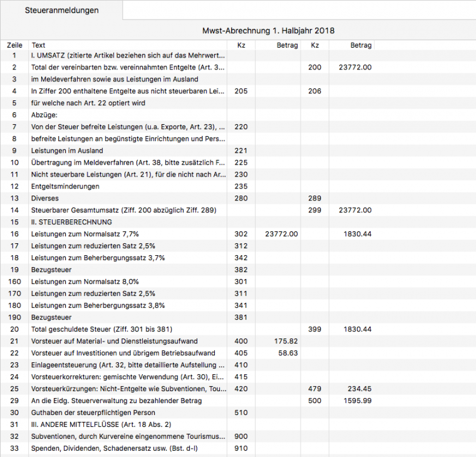Click amount 23772.00 in Kz 200 row
This screenshot has height=457, width=476.
[355, 68]
